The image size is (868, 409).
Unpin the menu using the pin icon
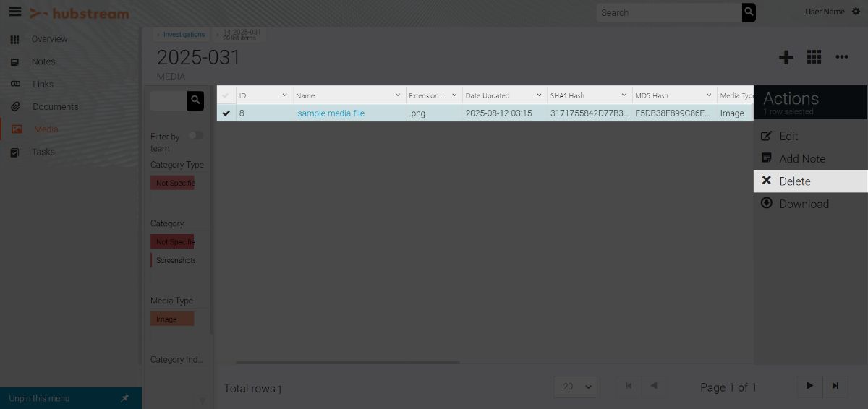pos(124,398)
